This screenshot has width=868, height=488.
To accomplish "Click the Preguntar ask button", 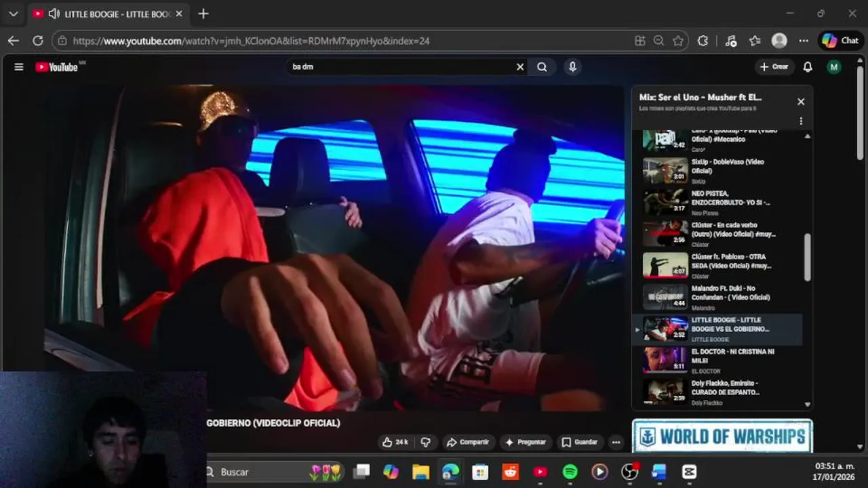I will [526, 442].
